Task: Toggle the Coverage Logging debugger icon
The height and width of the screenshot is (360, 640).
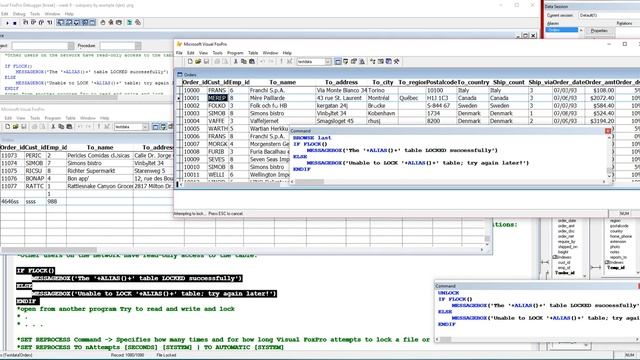Action: pos(129,23)
